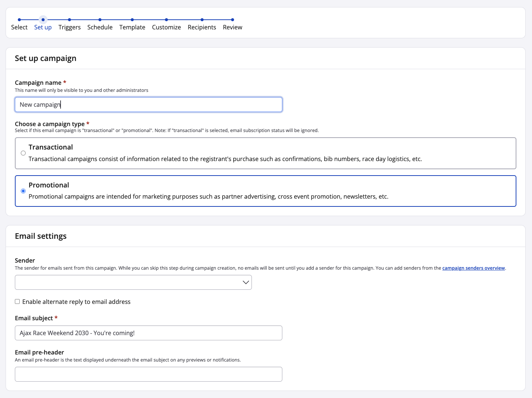Image resolution: width=532 pixels, height=398 pixels.
Task: Go to the Select step
Action: pos(19,27)
